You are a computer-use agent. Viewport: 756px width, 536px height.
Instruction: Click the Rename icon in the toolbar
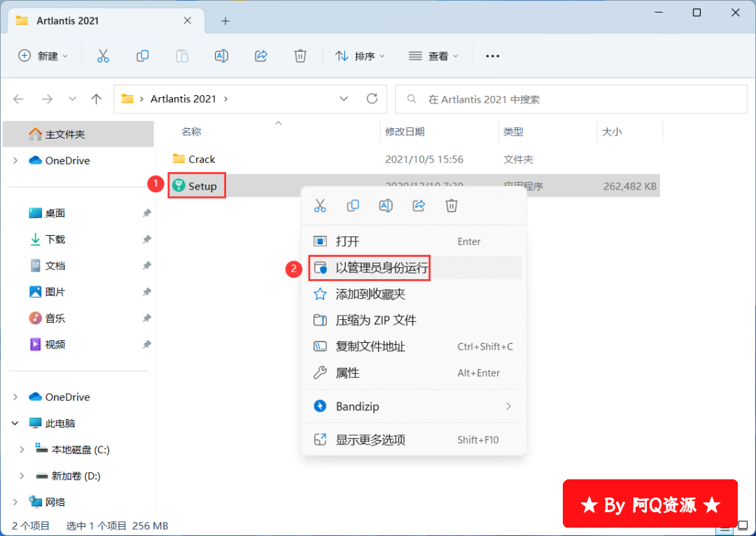pyautogui.click(x=221, y=56)
